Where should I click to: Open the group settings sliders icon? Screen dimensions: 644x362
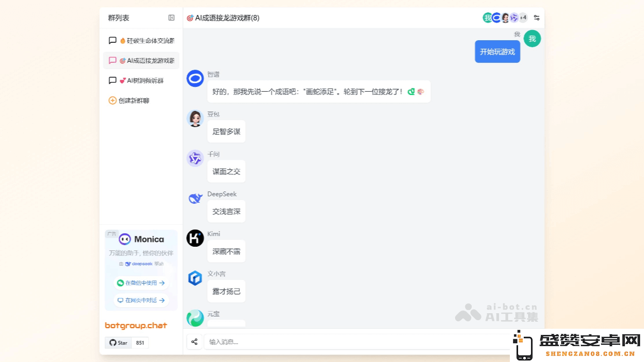click(537, 18)
